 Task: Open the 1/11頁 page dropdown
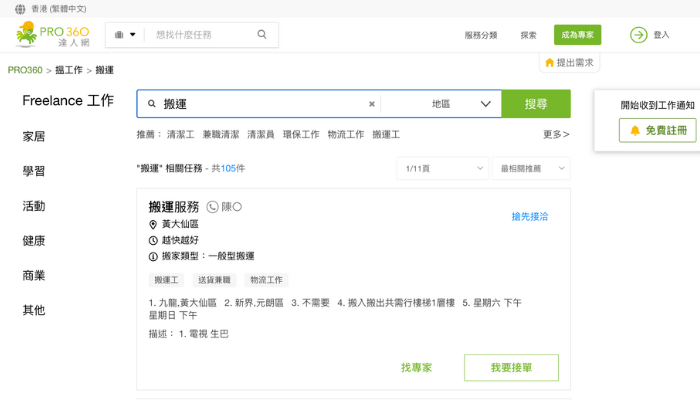pos(442,168)
